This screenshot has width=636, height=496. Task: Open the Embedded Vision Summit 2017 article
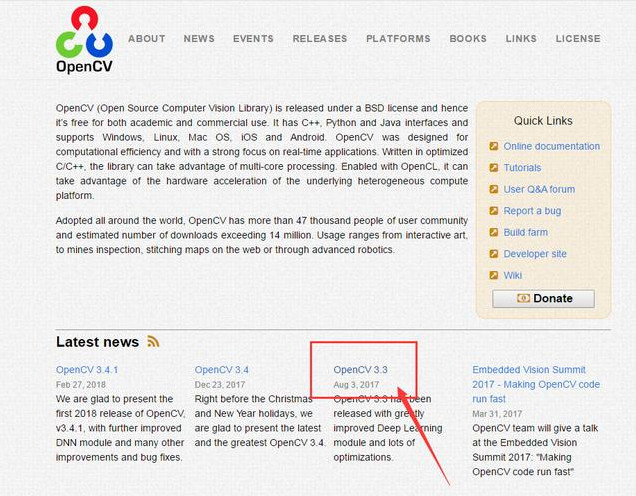click(536, 384)
